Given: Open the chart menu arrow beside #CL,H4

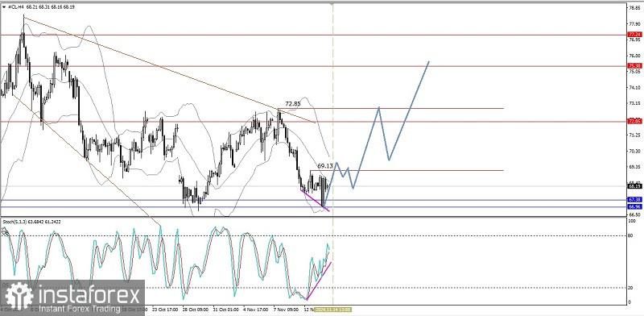Looking at the screenshot, I should [4, 7].
